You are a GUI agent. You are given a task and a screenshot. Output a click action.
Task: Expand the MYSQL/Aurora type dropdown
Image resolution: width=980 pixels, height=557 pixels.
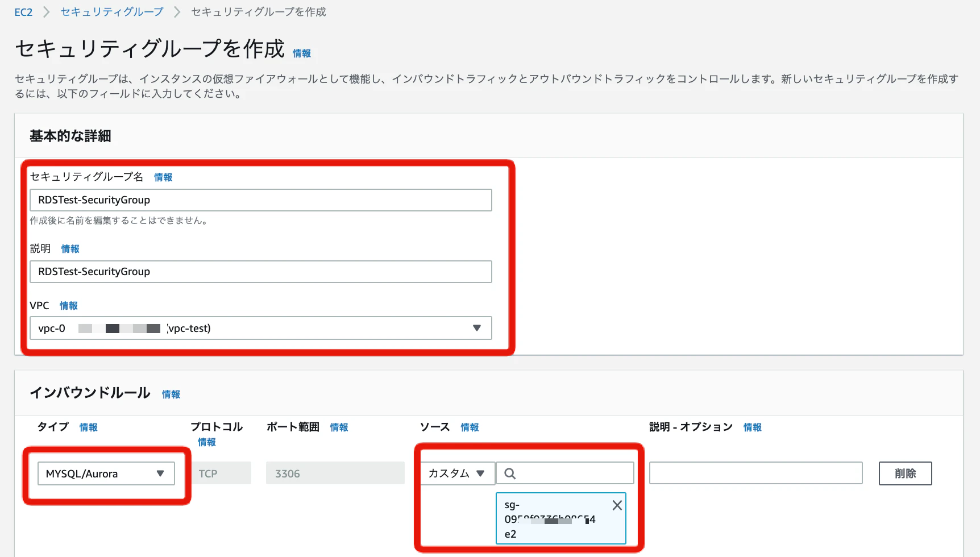106,473
